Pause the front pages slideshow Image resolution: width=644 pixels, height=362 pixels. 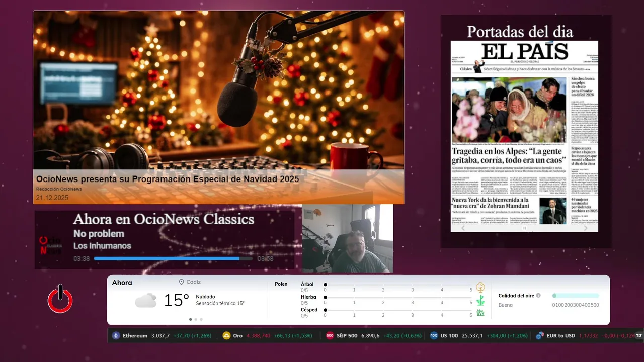click(x=524, y=228)
